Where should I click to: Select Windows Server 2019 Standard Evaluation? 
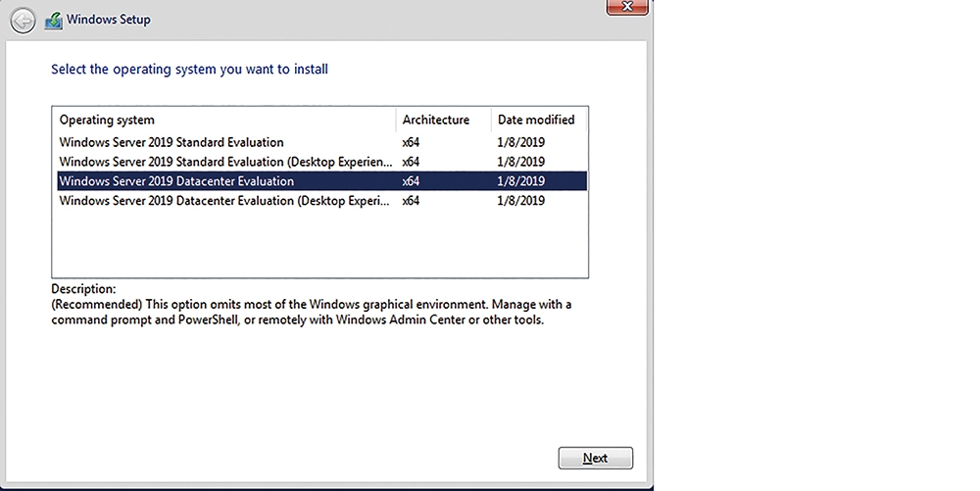pyautogui.click(x=321, y=142)
